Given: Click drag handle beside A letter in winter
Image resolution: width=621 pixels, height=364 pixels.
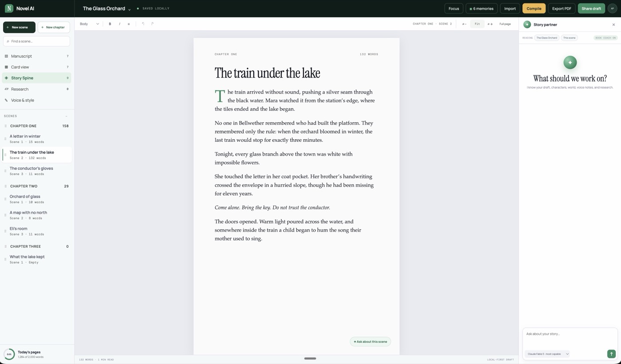Looking at the screenshot, I should pyautogui.click(x=5, y=139).
